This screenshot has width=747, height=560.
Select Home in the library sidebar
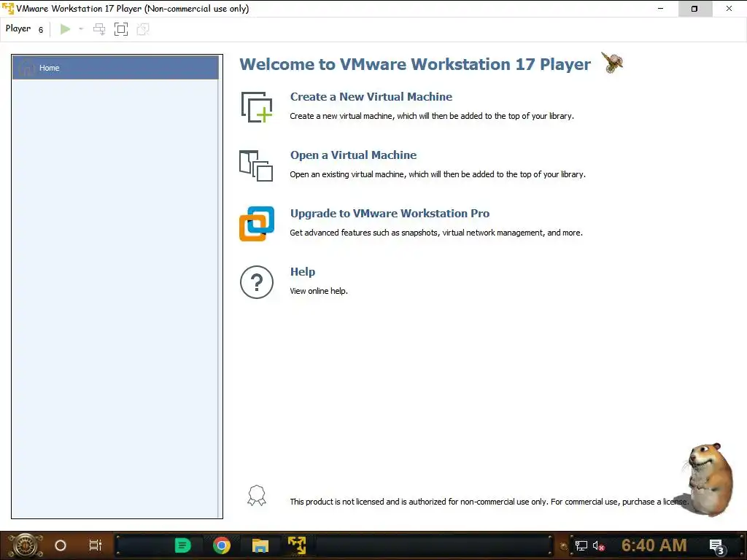(x=115, y=68)
